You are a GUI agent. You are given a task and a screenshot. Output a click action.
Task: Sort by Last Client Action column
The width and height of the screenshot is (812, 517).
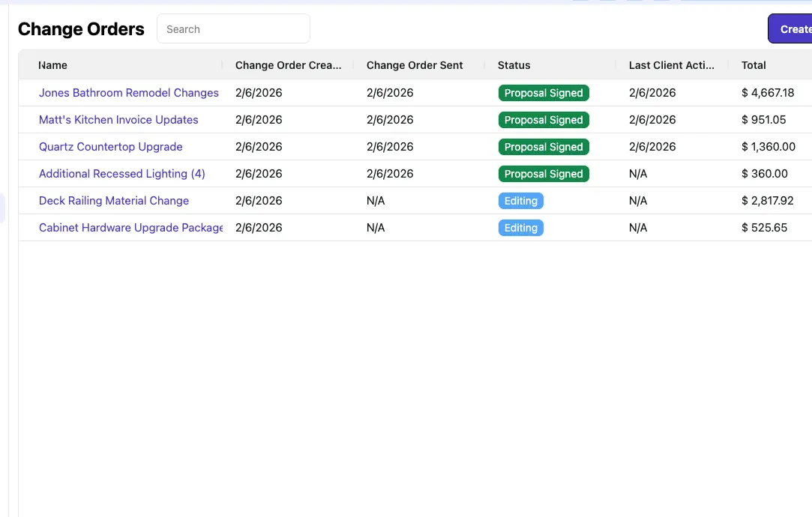671,65
